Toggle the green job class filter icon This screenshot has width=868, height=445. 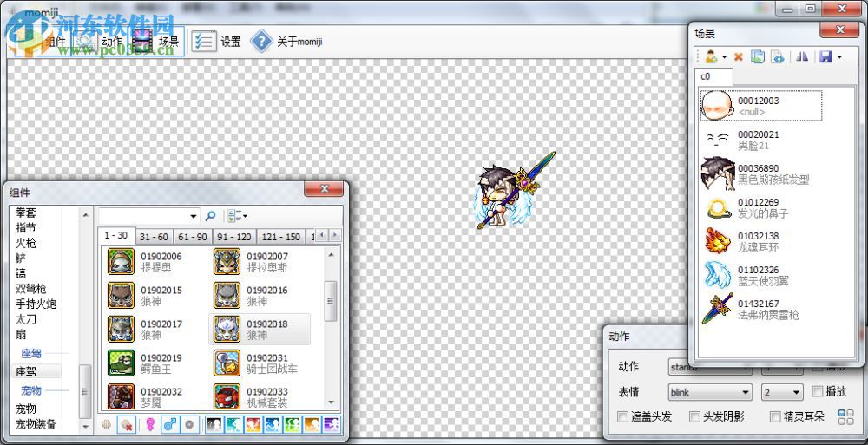tap(292, 425)
